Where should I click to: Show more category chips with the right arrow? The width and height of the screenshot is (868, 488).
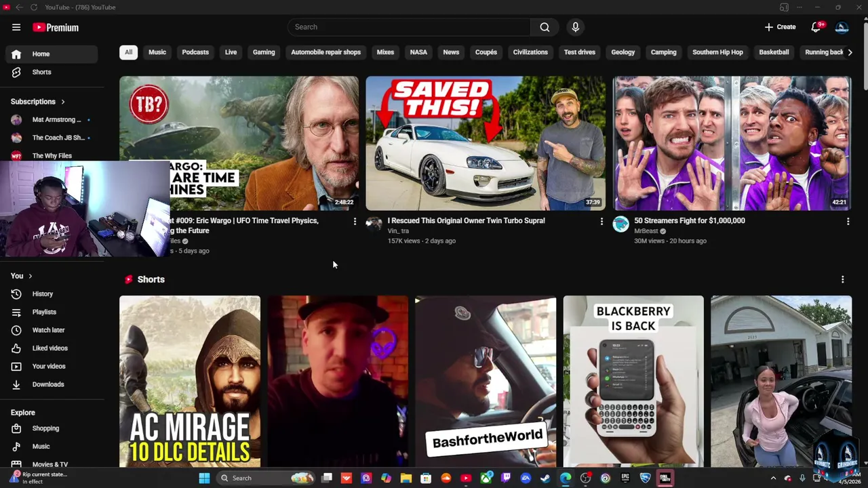click(850, 52)
